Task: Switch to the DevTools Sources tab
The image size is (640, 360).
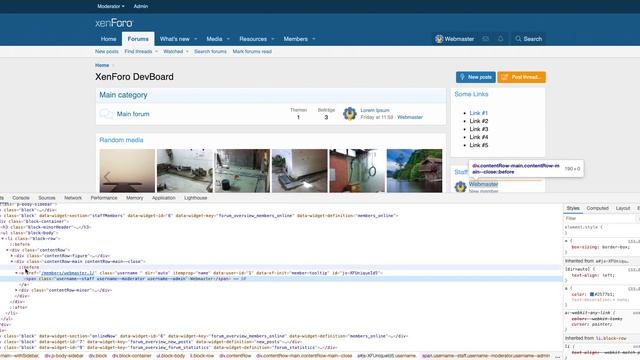Action: [x=47, y=198]
